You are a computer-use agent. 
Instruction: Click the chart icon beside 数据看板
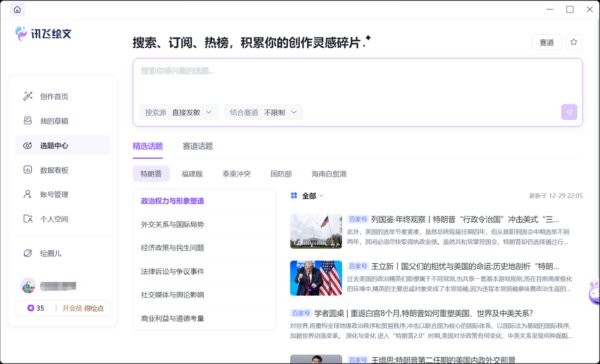pyautogui.click(x=28, y=170)
